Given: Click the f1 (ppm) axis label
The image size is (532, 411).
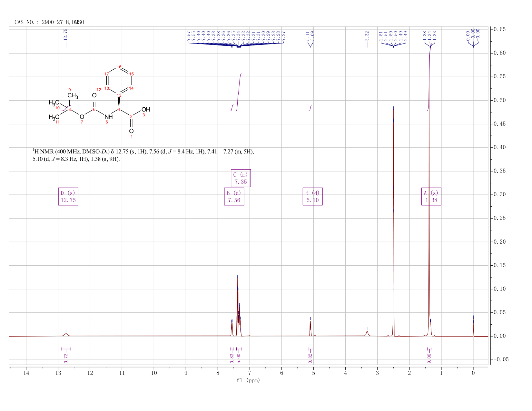Looking at the screenshot, I should [248, 380].
